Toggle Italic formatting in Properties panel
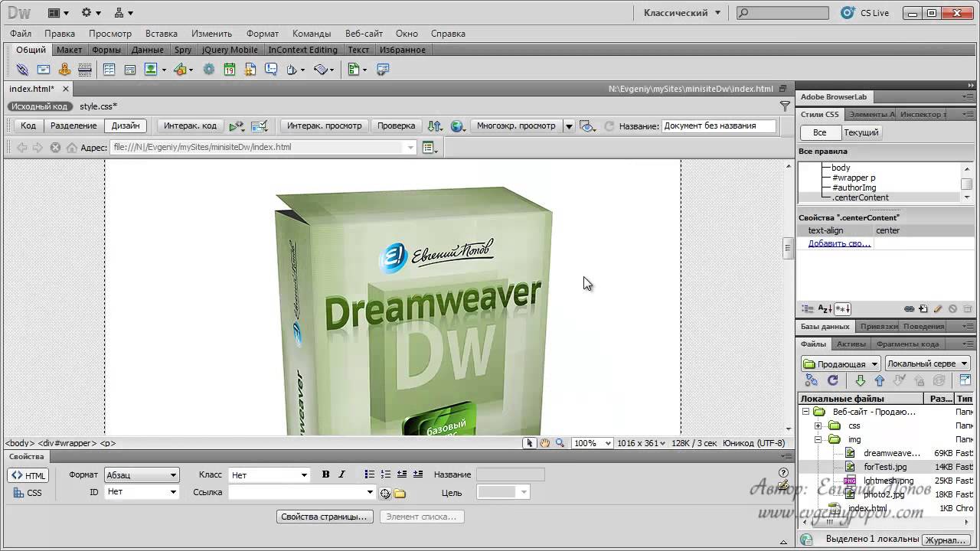This screenshot has width=980, height=551. point(341,474)
